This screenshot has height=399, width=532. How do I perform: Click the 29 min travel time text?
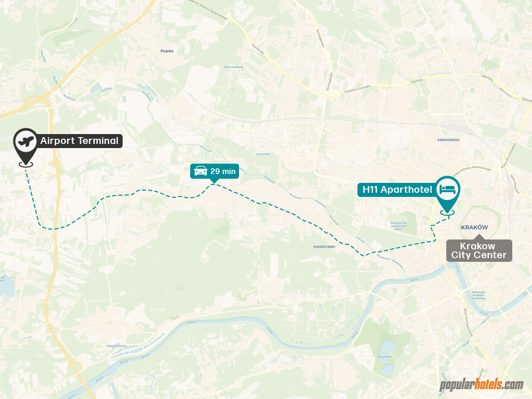point(223,171)
